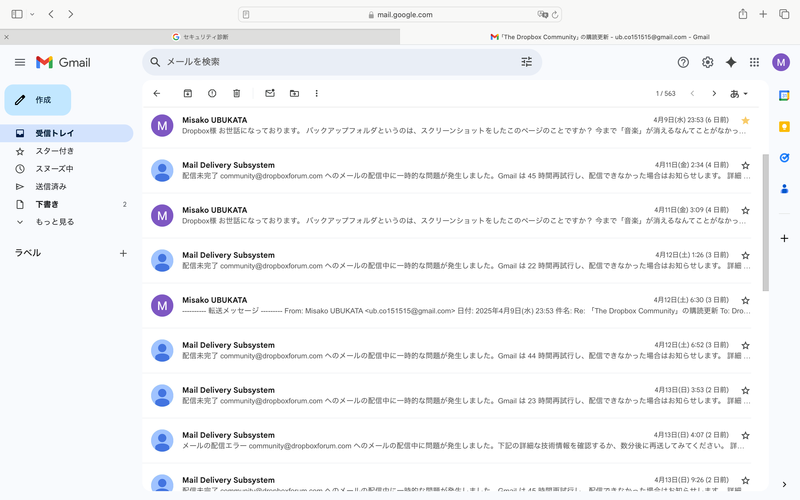Mark the conversation as unread

(x=269, y=93)
